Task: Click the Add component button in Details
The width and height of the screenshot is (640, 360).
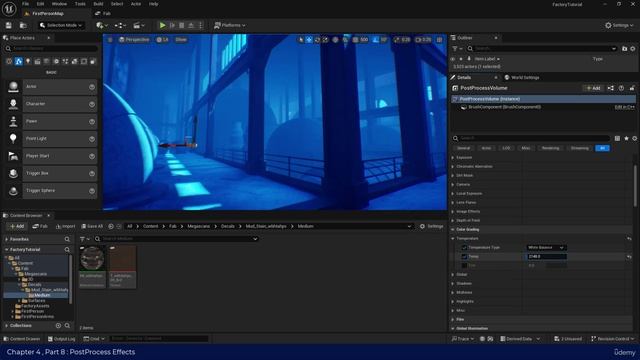Action: (593, 88)
